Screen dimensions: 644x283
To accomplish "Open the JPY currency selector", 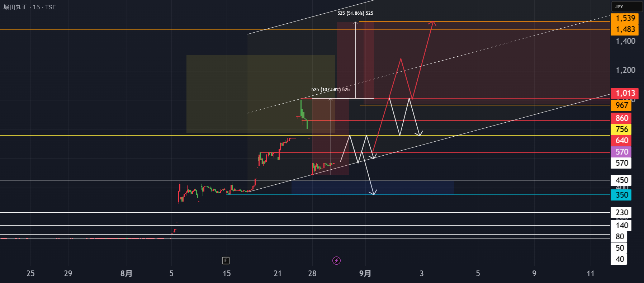I will [626, 6].
